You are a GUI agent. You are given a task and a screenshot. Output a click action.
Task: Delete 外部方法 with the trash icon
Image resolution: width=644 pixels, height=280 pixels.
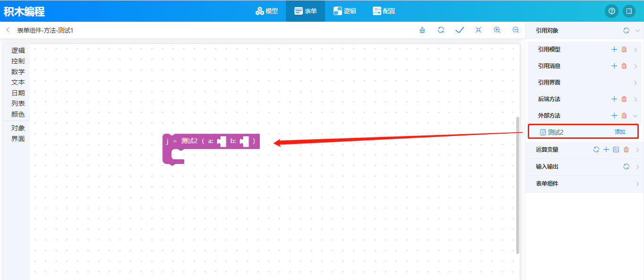(x=624, y=116)
